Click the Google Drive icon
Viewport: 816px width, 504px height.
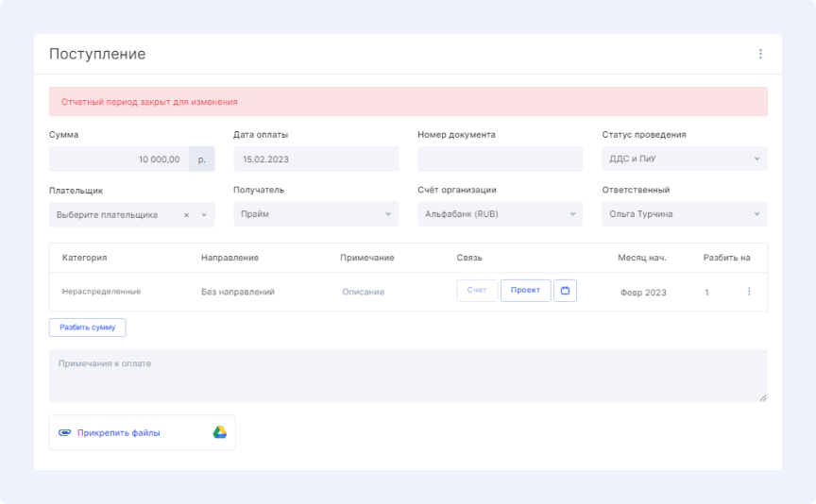[219, 432]
